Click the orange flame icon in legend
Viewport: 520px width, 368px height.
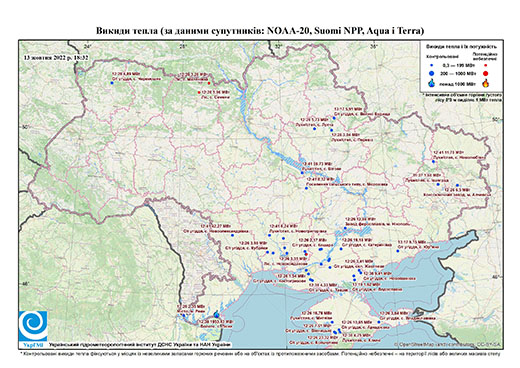486,83
